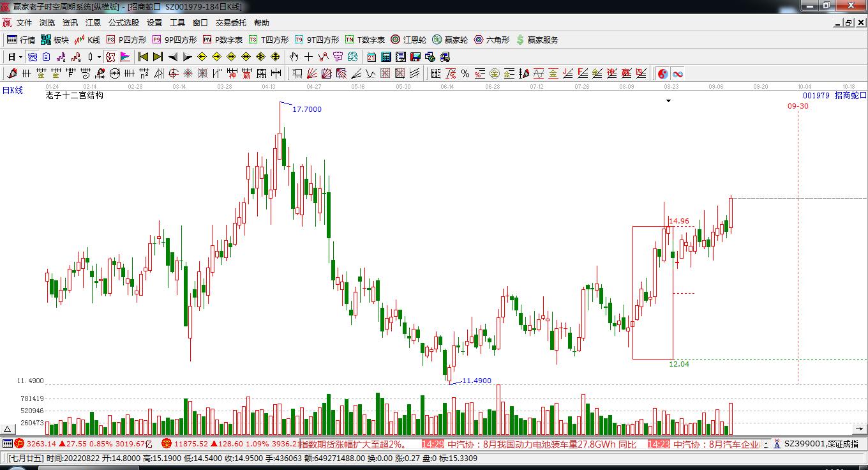Switch to the 板块 sector view
This screenshot has height=470, width=868.
pyautogui.click(x=55, y=40)
